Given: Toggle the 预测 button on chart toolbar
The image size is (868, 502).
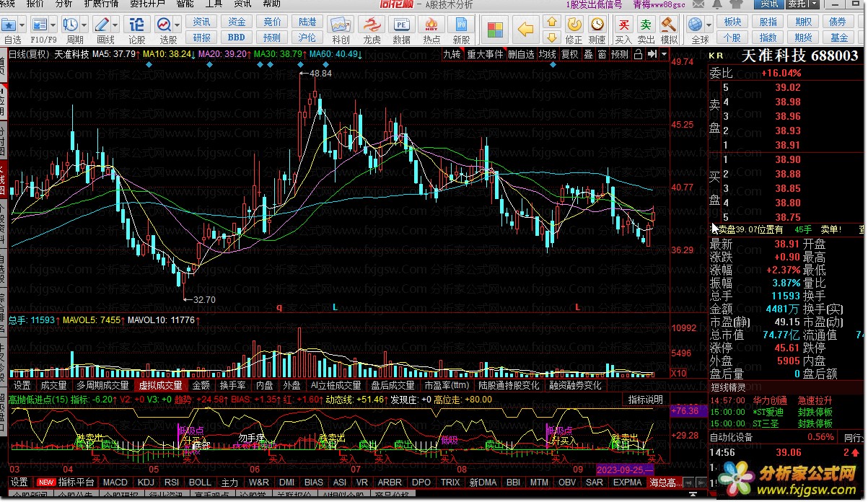Looking at the screenshot, I should point(620,54).
